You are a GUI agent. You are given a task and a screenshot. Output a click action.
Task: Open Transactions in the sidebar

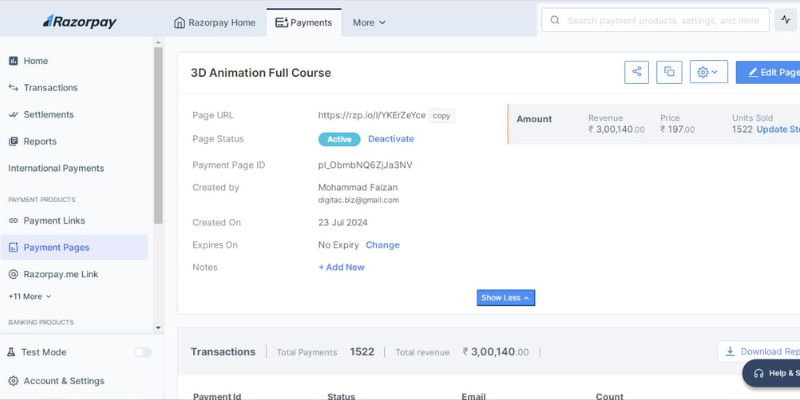(50, 88)
